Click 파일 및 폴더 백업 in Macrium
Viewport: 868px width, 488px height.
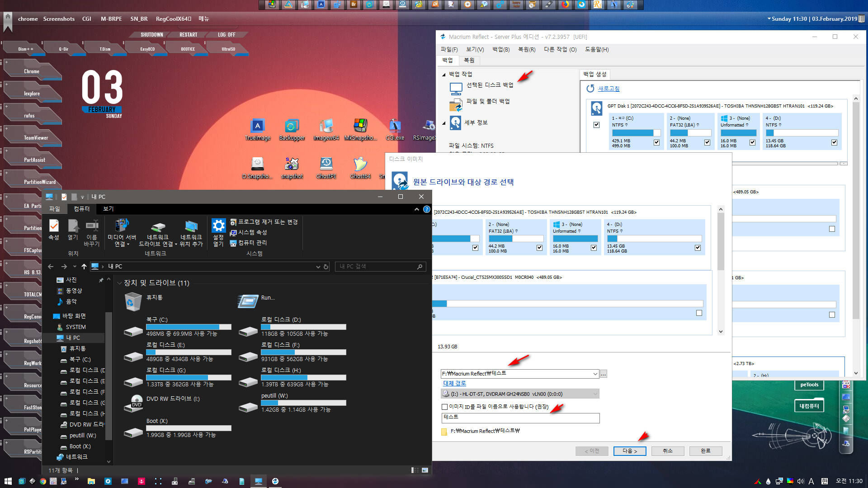click(488, 101)
